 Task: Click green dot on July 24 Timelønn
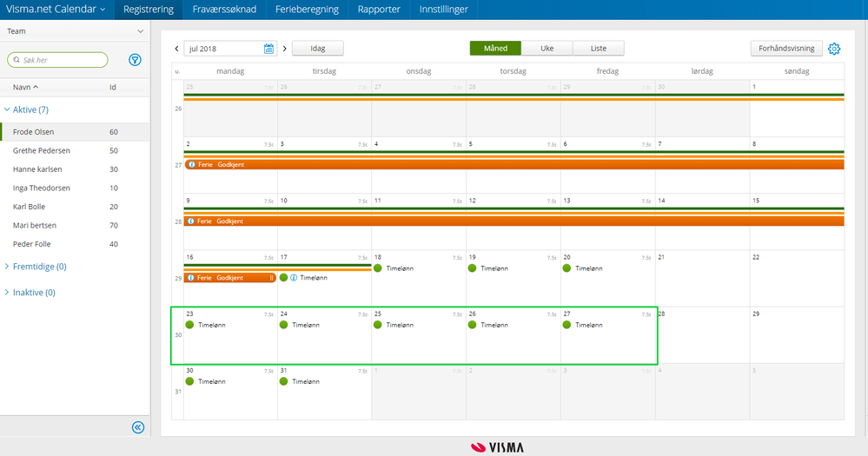[x=283, y=325]
